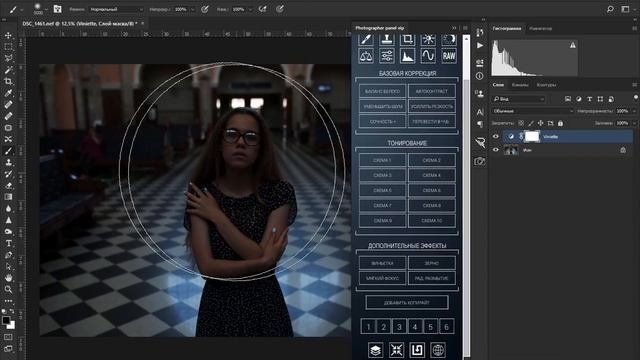Click crop icon in Photographer panel
640x360 pixels.
pyautogui.click(x=407, y=39)
